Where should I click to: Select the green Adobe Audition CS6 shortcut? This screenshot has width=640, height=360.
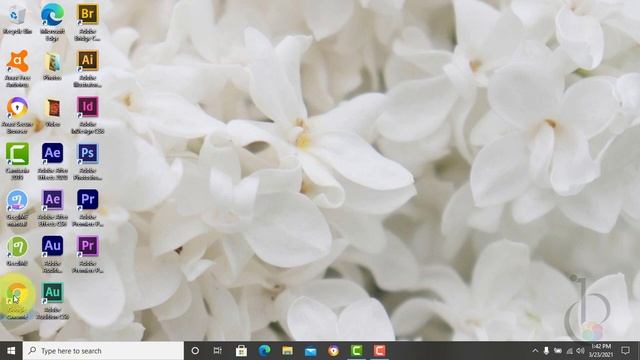pos(52,301)
